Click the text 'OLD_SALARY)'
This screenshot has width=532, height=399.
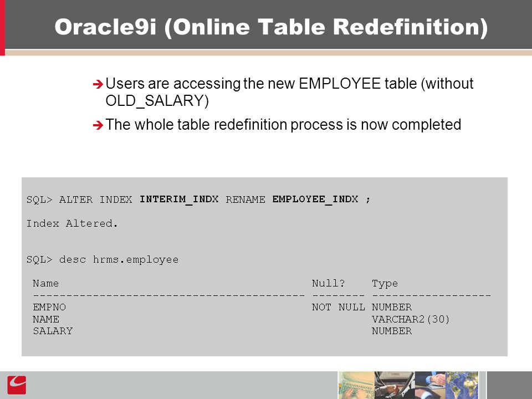click(x=157, y=101)
